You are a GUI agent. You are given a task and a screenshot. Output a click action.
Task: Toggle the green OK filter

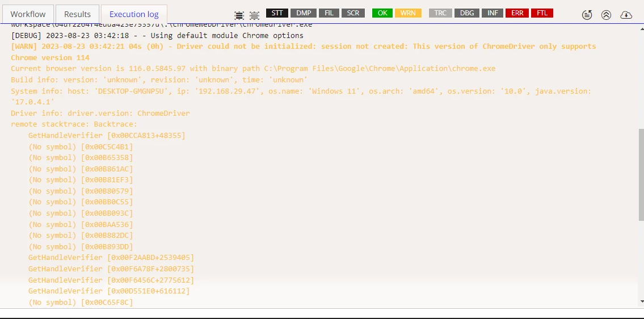[x=382, y=13]
